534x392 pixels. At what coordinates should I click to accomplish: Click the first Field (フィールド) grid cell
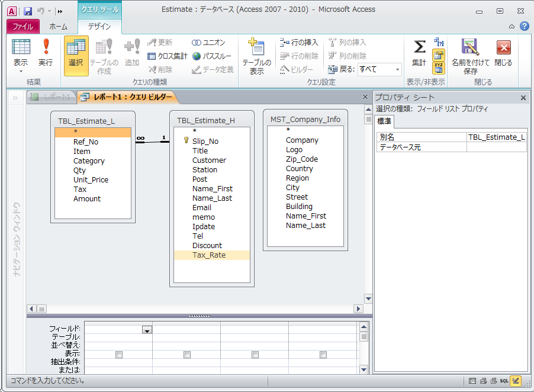pos(118,329)
